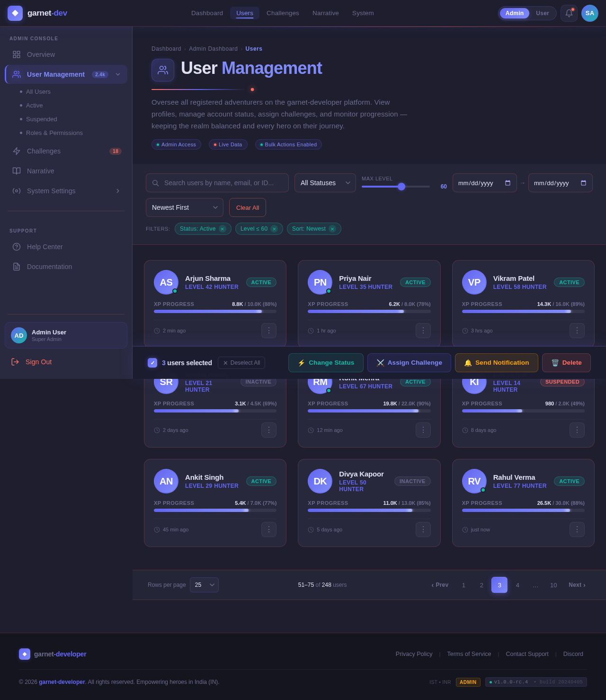
Task: Go to previous page with Prev
Action: tap(440, 585)
